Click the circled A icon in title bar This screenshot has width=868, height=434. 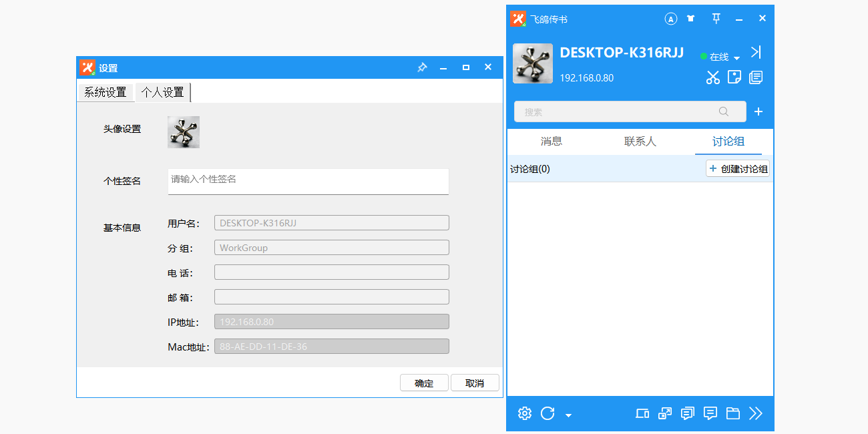[x=671, y=19]
